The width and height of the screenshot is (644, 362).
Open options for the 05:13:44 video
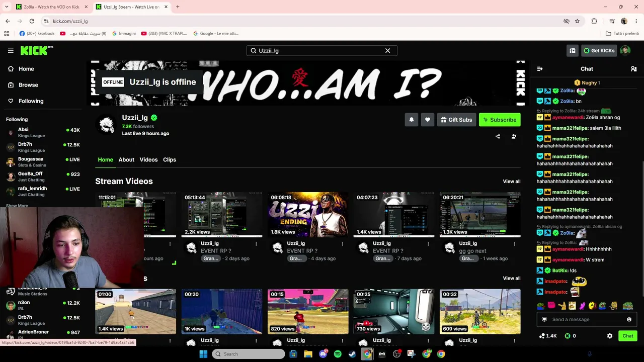(256, 244)
